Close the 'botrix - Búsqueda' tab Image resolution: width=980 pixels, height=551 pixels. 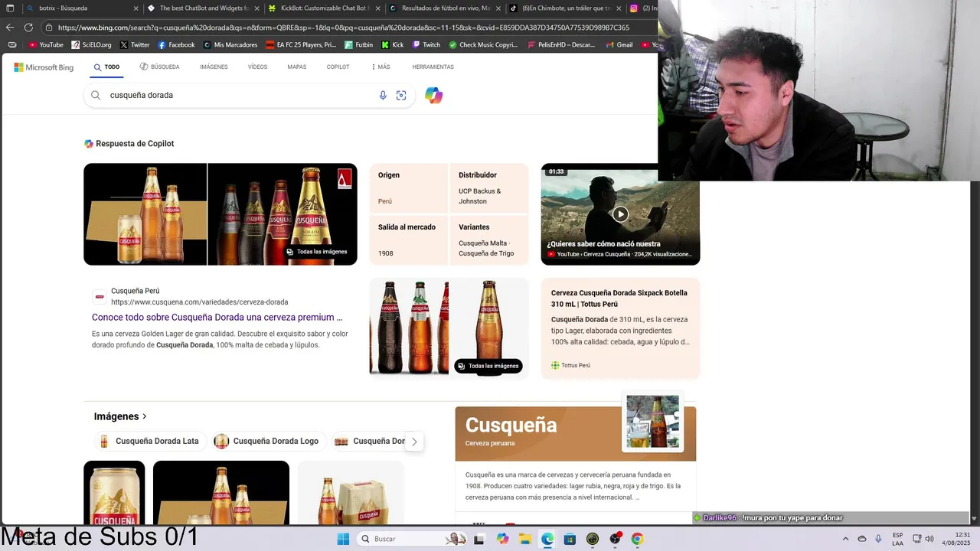pyautogui.click(x=136, y=8)
